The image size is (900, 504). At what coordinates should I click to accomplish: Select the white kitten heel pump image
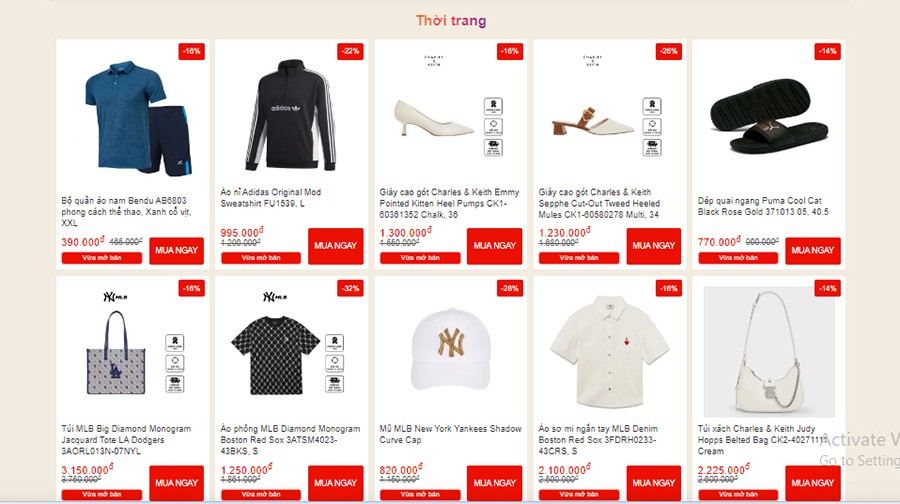coord(433,118)
